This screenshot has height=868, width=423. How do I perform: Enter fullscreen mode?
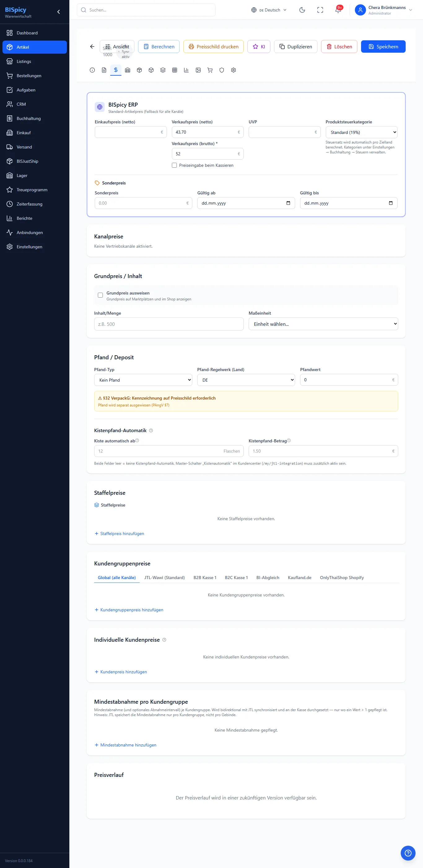coord(320,10)
